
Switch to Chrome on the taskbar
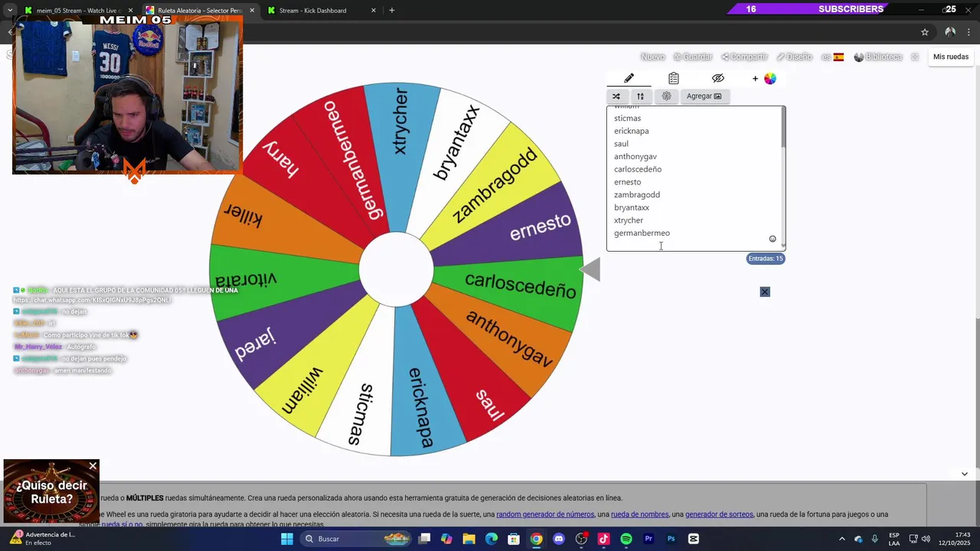(x=536, y=539)
